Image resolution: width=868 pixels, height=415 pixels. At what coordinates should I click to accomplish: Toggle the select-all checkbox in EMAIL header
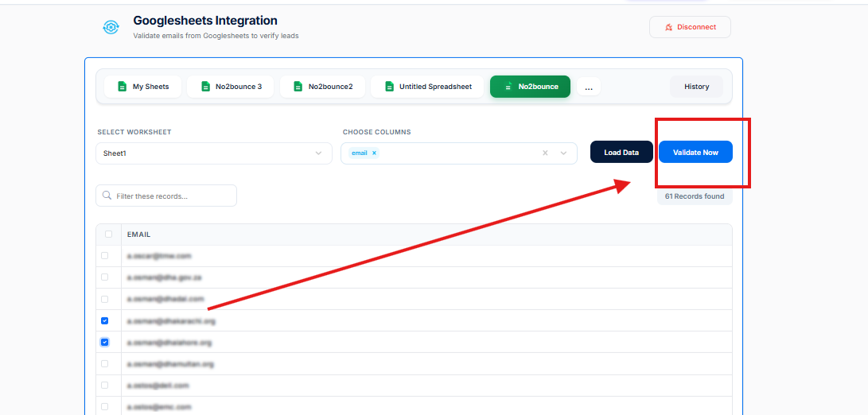pos(108,234)
